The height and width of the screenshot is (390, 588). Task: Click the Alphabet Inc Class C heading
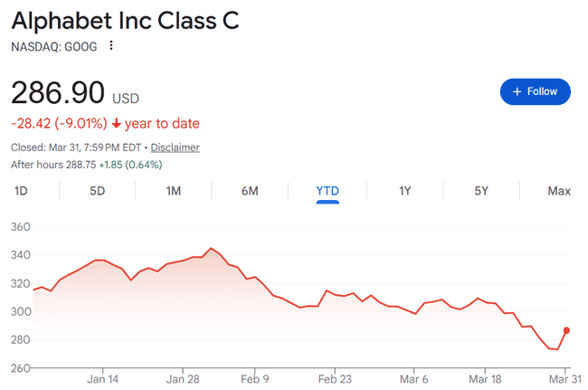[x=125, y=20]
